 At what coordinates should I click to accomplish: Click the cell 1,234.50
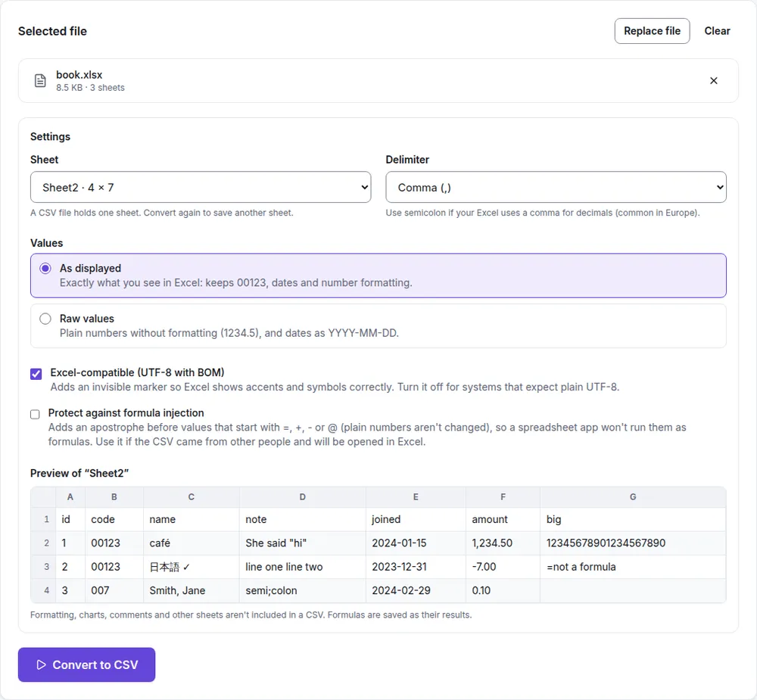point(503,543)
